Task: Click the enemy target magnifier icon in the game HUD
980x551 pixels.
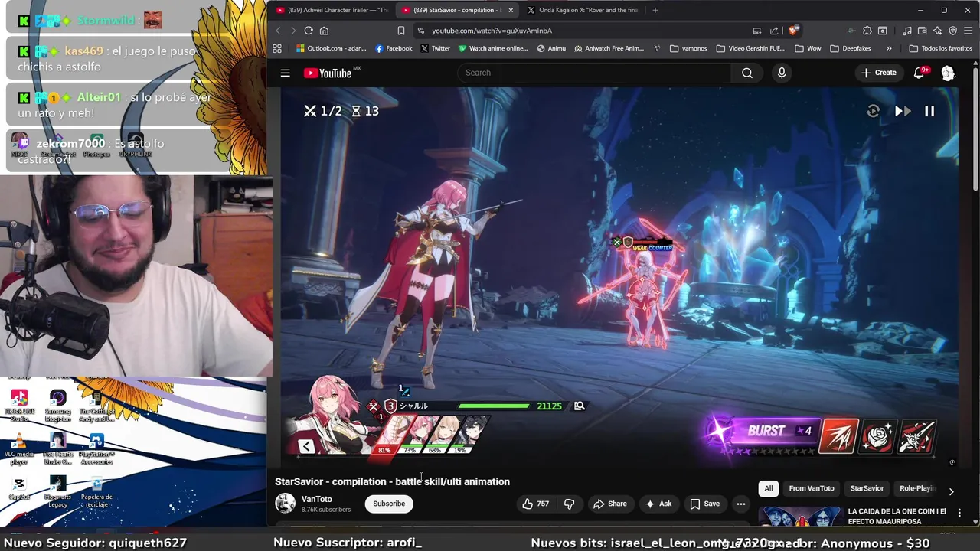Action: pos(580,406)
